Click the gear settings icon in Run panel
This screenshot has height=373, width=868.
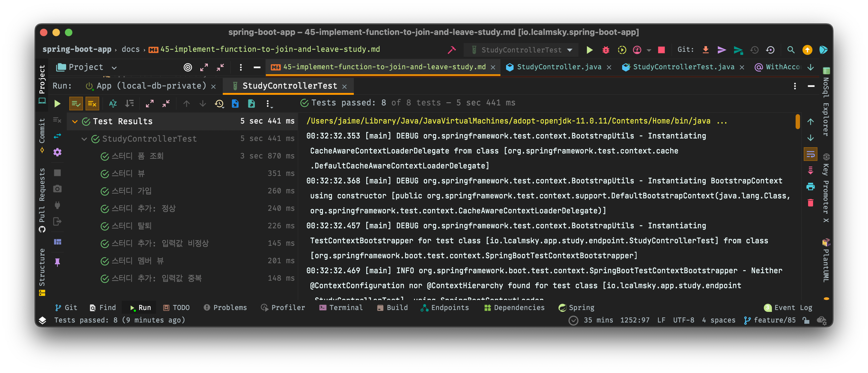pos(57,152)
